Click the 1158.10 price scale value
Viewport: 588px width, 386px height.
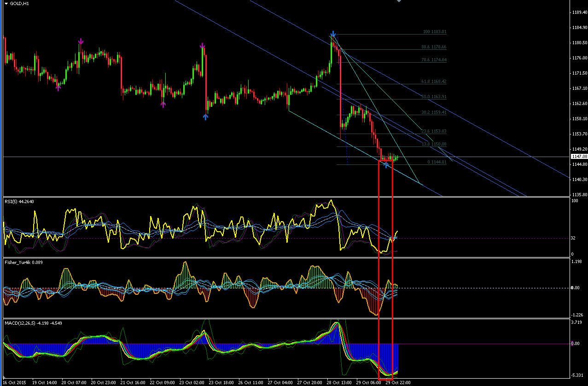(579, 119)
